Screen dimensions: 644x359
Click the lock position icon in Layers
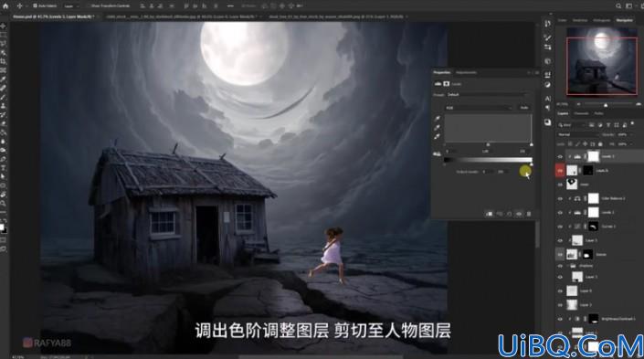tap(586, 144)
